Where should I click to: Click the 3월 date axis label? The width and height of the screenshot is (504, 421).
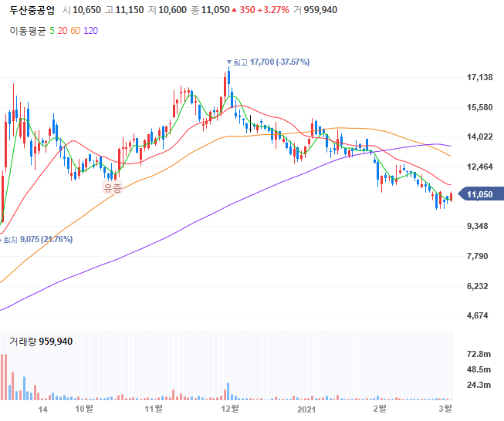pos(445,409)
